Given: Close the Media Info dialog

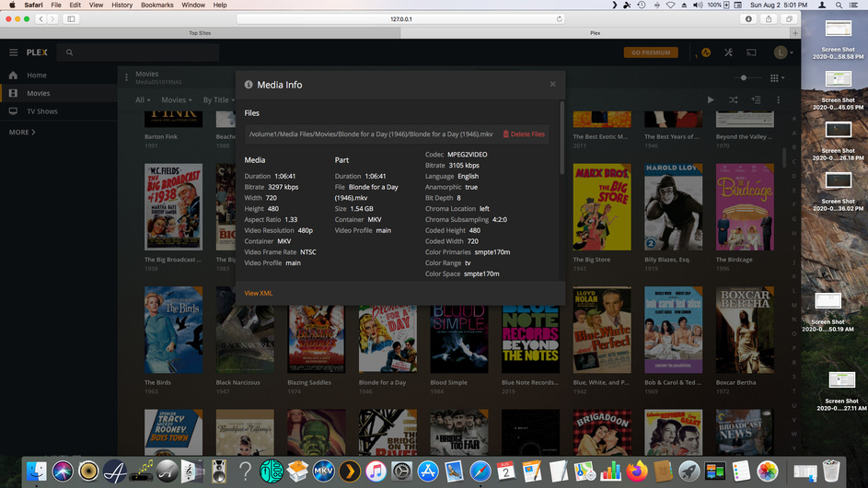Looking at the screenshot, I should click(x=552, y=84).
